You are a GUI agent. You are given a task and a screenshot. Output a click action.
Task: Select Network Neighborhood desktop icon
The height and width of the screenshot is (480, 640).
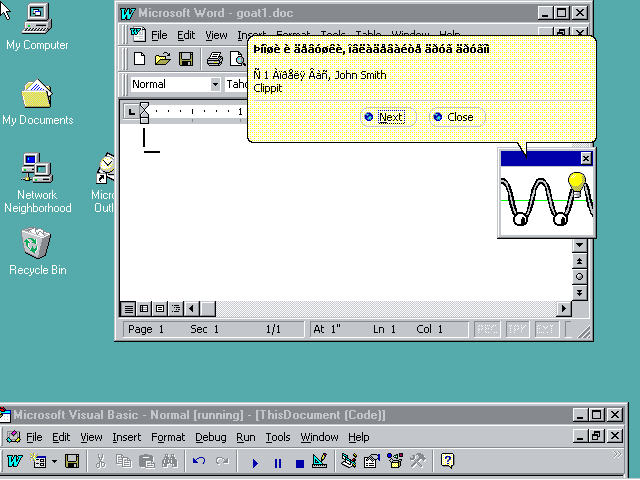click(x=37, y=184)
